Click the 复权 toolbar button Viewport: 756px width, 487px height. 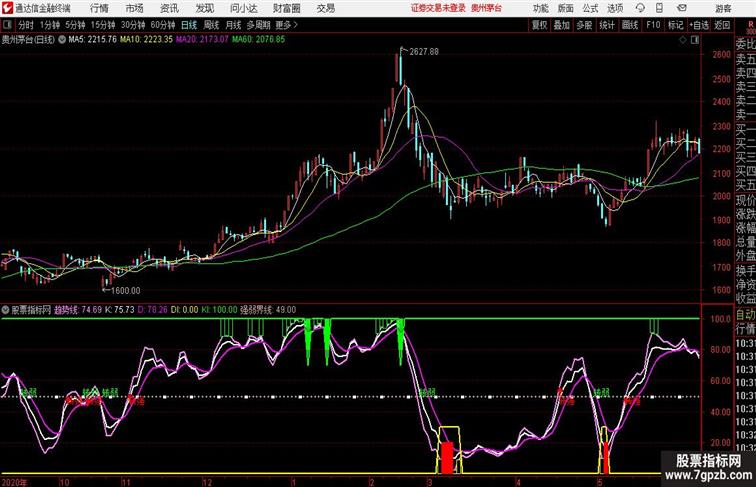540,25
